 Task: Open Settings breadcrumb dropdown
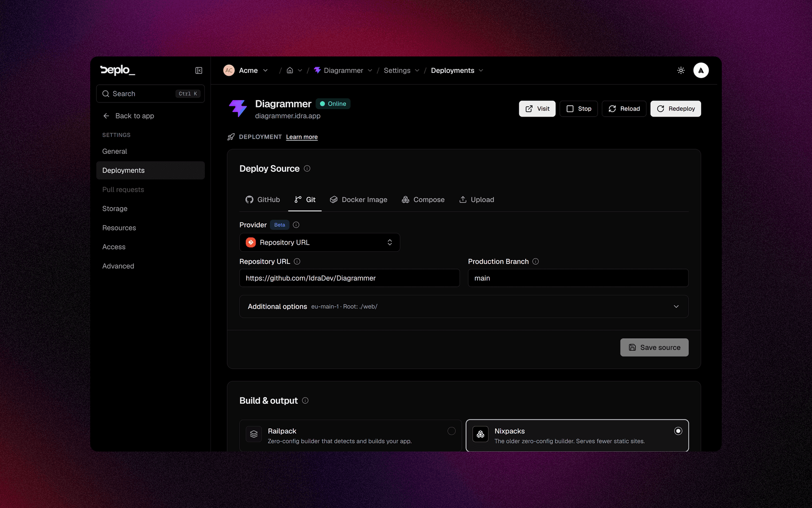tap(417, 71)
